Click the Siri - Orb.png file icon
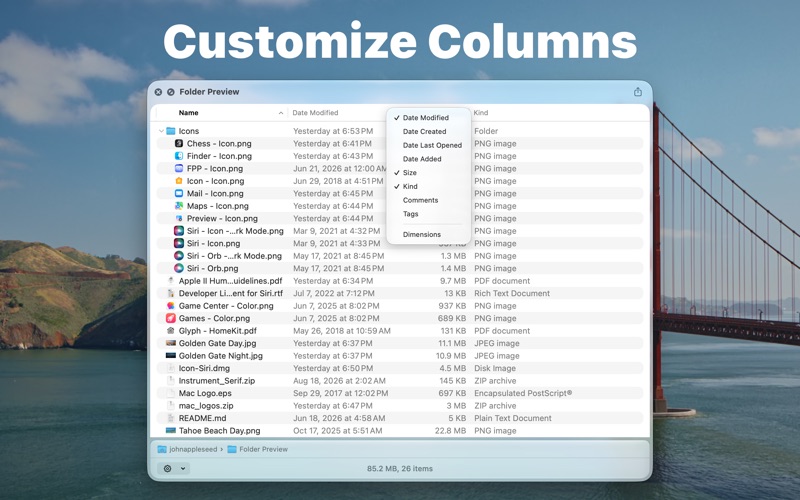 [179, 268]
